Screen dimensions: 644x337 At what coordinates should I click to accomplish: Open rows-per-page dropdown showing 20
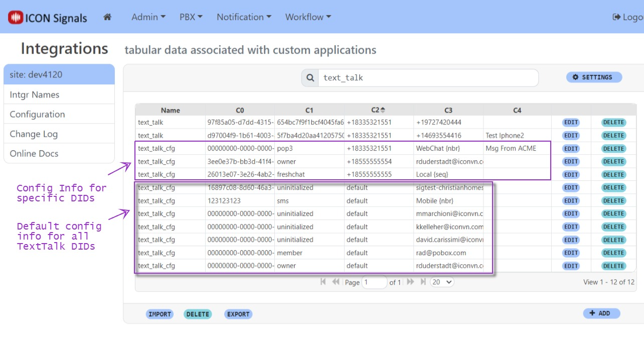point(442,282)
